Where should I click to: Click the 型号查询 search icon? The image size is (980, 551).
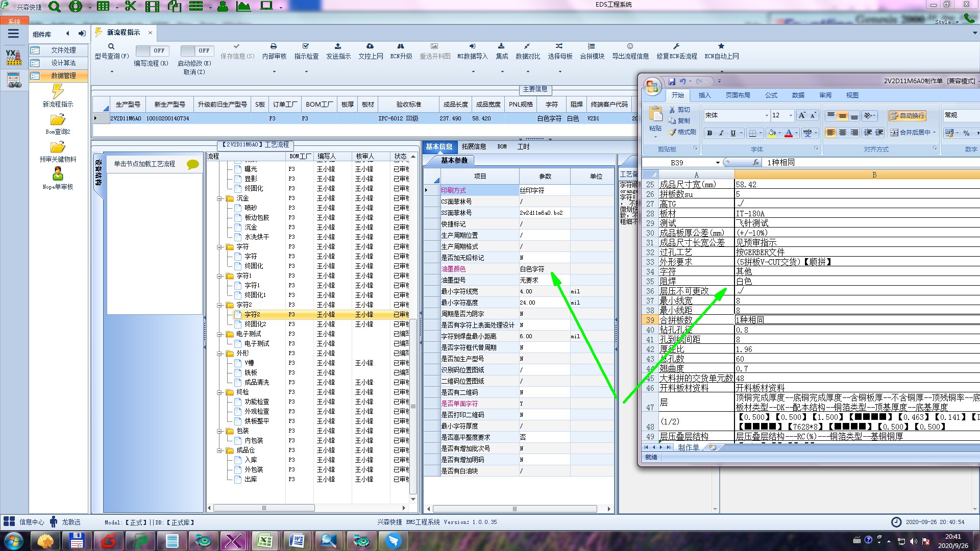(111, 46)
